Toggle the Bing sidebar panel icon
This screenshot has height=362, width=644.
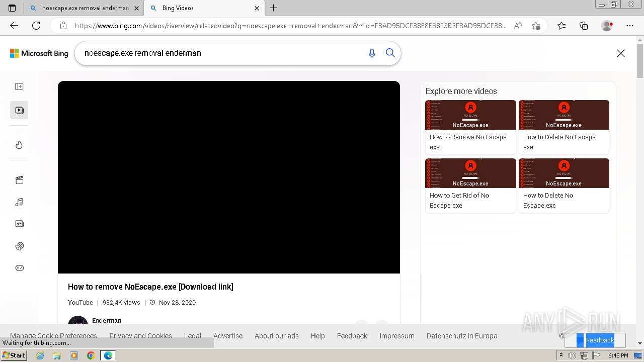(x=19, y=86)
